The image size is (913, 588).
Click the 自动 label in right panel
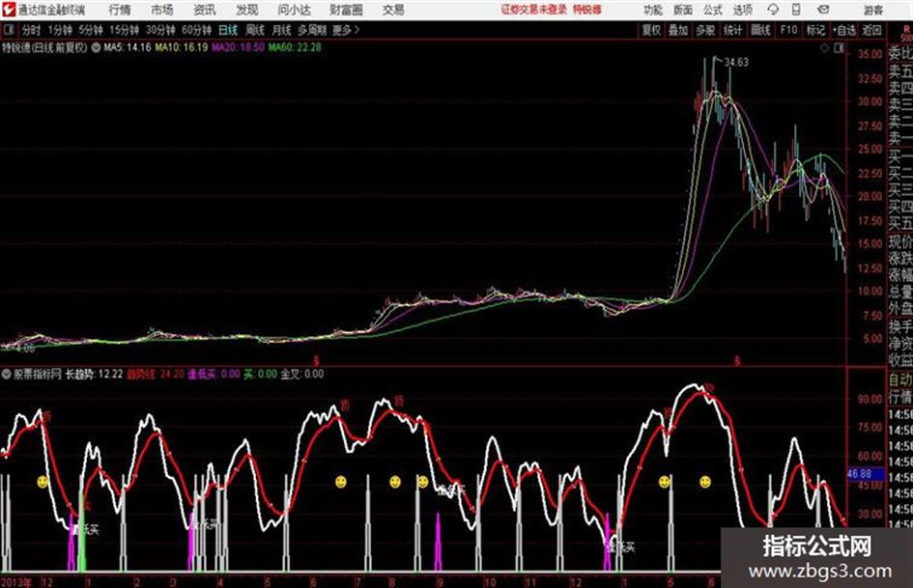click(x=900, y=379)
